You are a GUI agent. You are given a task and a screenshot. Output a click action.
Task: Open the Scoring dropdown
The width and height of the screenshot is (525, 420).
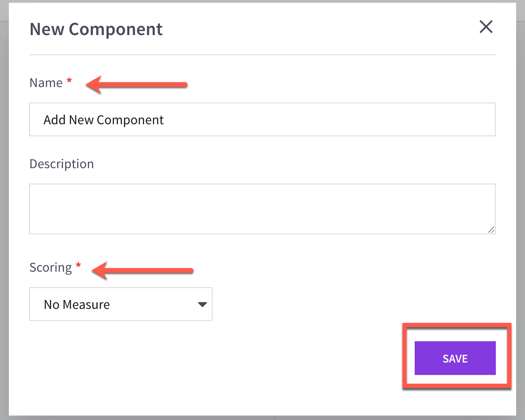point(120,304)
